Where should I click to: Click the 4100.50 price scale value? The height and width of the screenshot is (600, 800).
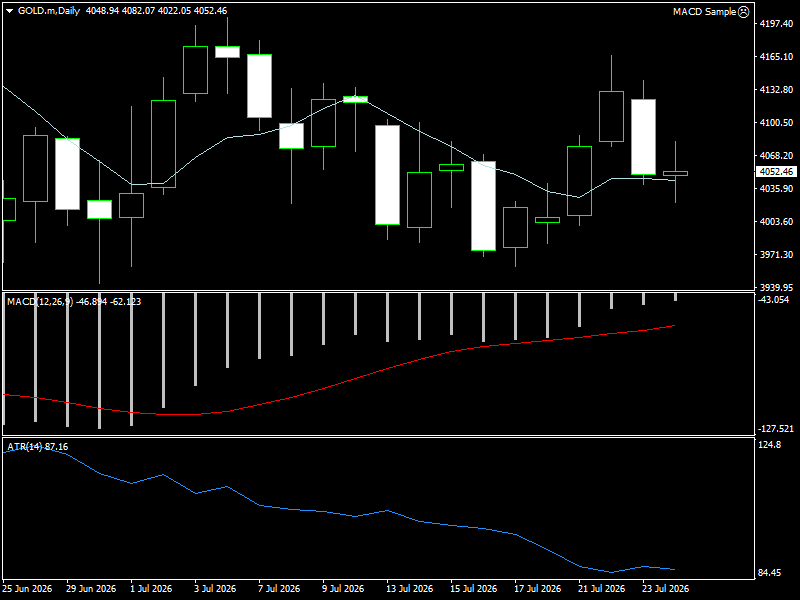(776, 122)
